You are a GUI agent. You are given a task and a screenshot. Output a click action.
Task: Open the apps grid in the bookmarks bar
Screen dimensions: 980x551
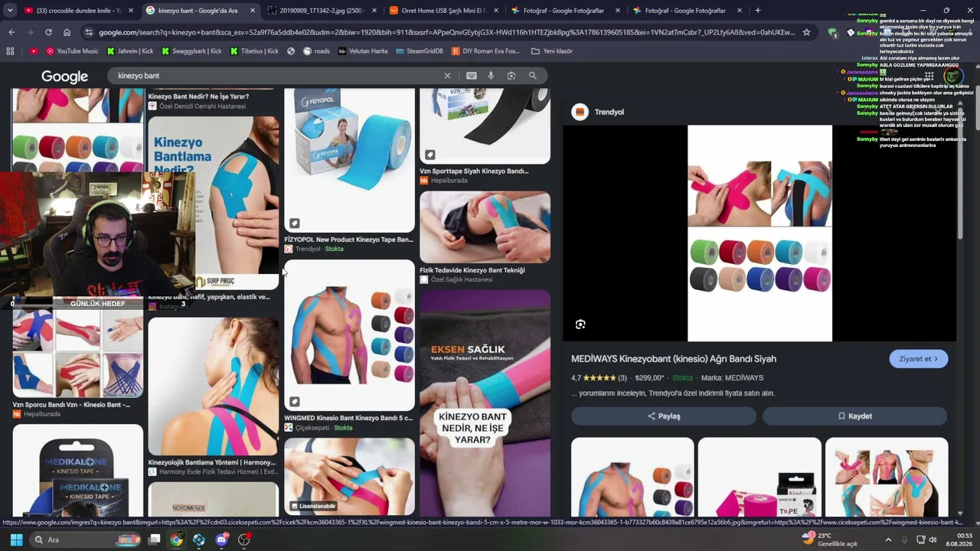[10, 51]
